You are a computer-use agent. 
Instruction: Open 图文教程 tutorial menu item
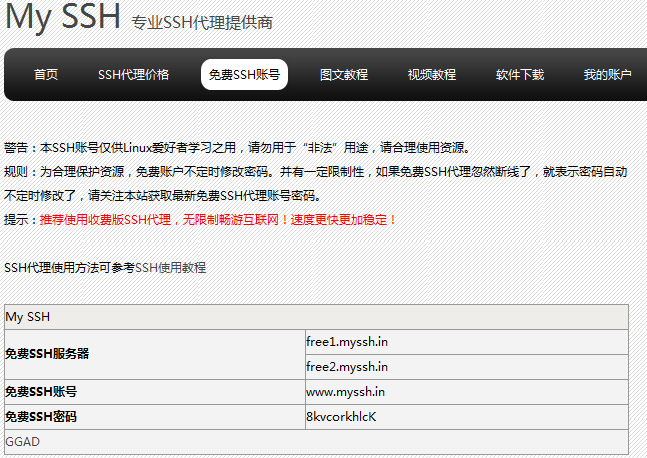[x=344, y=75]
